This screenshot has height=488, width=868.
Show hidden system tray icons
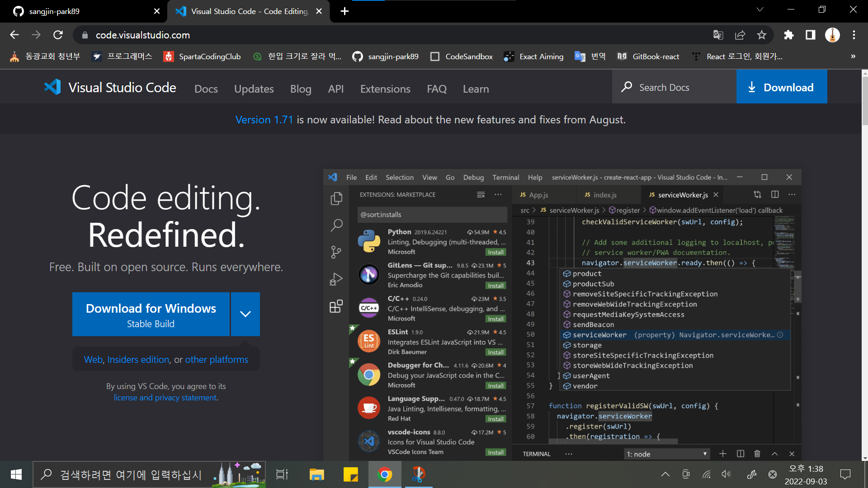[x=665, y=474]
